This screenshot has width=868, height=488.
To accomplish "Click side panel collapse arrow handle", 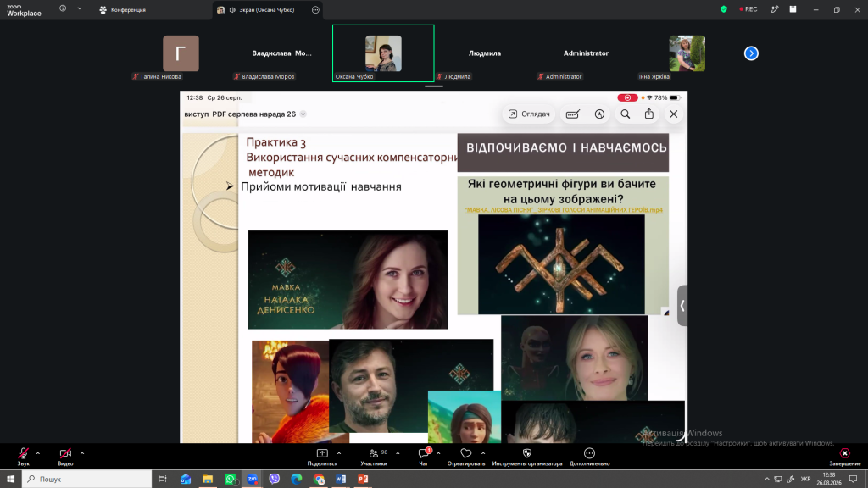I will [682, 305].
